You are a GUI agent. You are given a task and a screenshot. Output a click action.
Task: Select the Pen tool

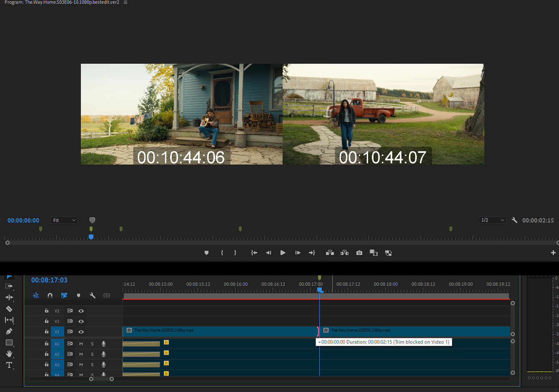[x=9, y=331]
